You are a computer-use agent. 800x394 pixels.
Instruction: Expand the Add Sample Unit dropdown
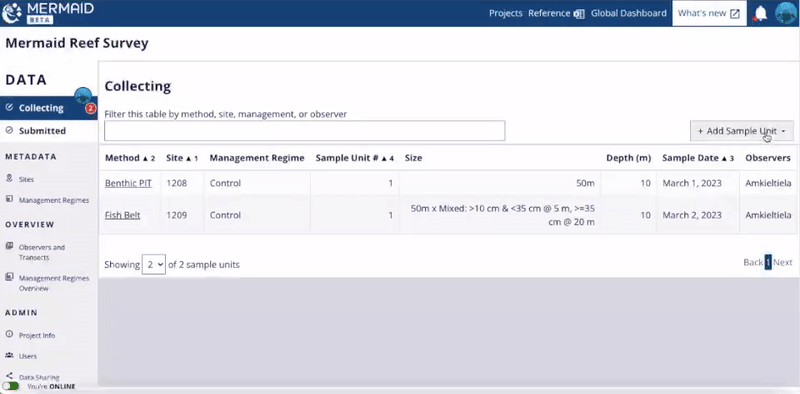pyautogui.click(x=742, y=131)
